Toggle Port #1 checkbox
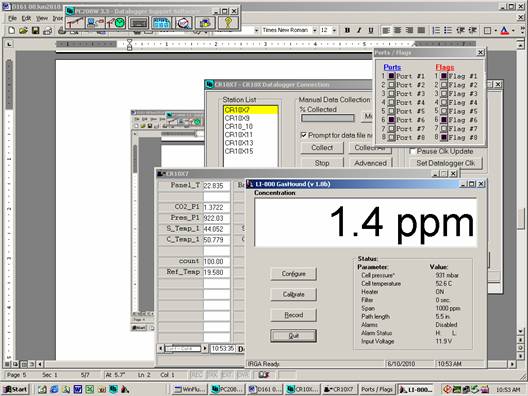Image resolution: width=528 pixels, height=396 pixels. (391, 76)
